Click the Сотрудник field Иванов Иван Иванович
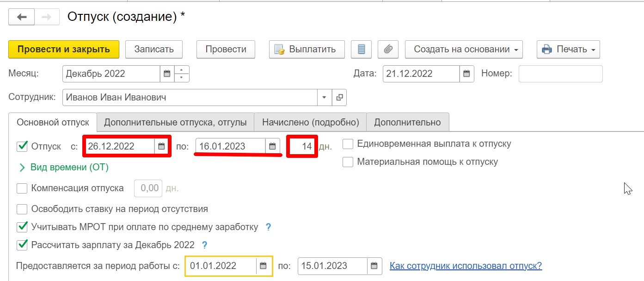Viewport: 644px width, 281px height. 190,98
